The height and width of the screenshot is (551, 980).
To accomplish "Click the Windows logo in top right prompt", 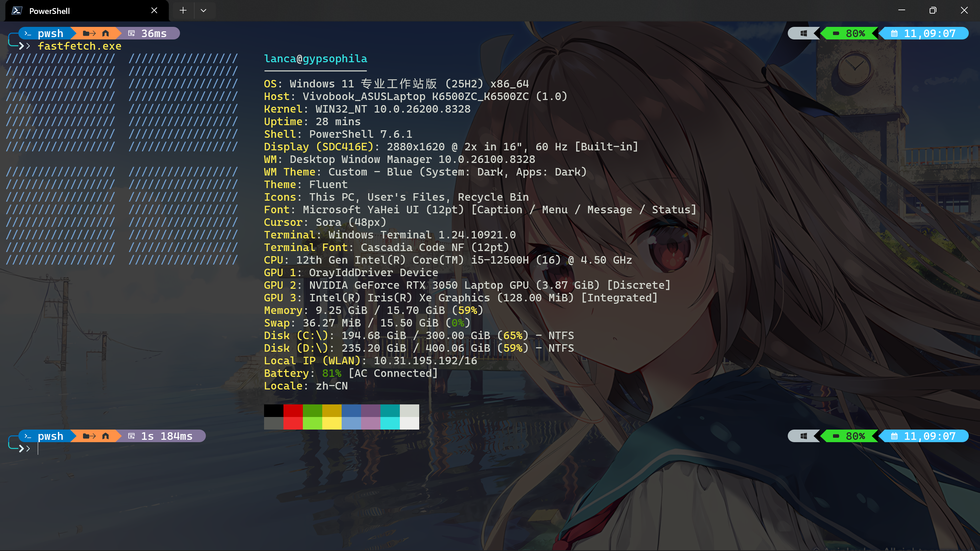I will point(803,33).
